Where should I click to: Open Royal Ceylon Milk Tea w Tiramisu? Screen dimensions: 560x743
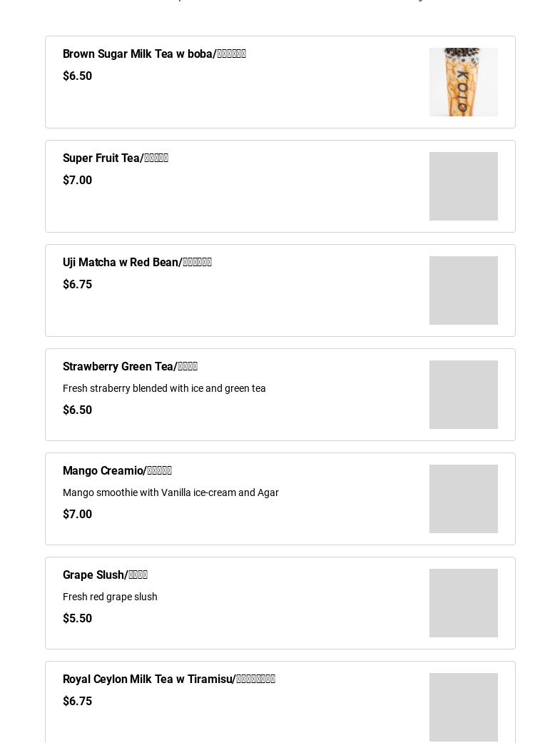(x=168, y=679)
